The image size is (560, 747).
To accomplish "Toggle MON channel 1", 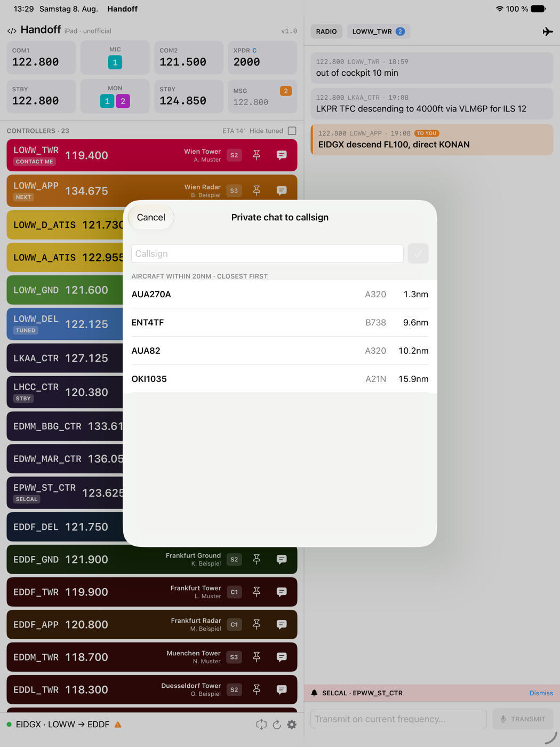I will coord(107,101).
